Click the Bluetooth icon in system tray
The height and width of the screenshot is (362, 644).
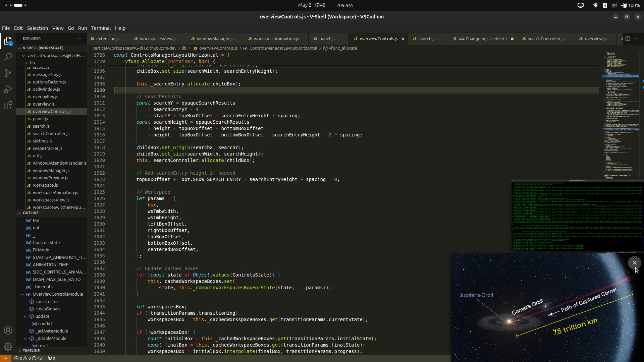(x=605, y=5)
